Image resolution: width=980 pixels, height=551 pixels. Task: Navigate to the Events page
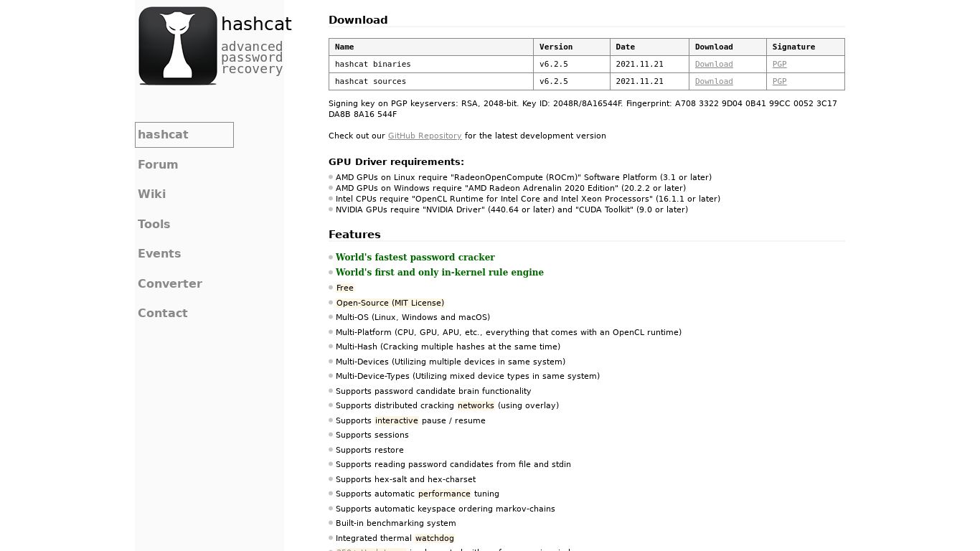(x=159, y=253)
